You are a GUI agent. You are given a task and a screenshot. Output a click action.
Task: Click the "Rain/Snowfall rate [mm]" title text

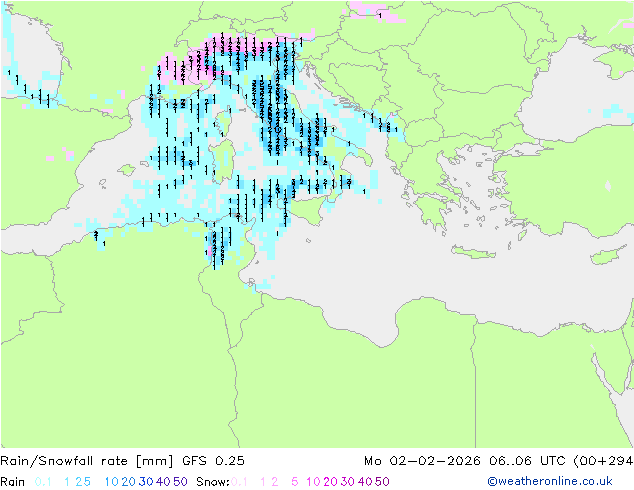[87, 461]
